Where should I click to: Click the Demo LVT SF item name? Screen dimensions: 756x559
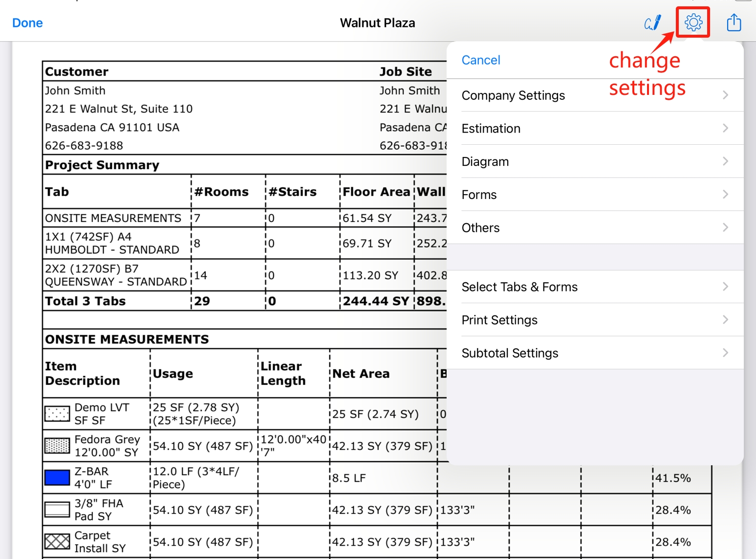[102, 414]
